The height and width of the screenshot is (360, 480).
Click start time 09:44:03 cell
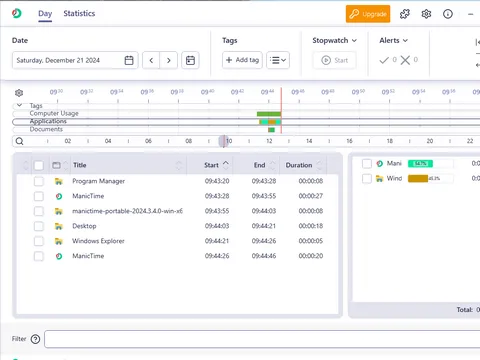[x=217, y=226]
